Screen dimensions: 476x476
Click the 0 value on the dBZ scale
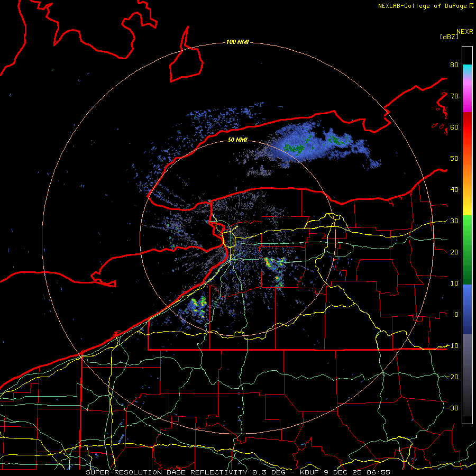click(456, 315)
